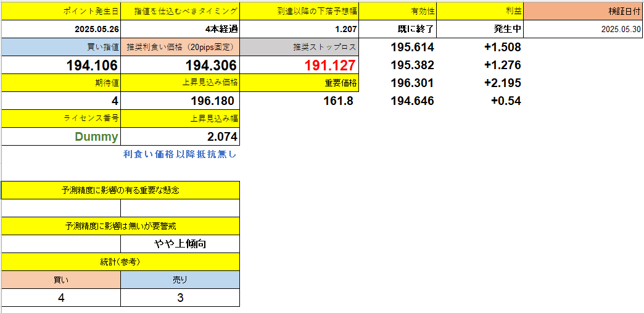Click the value 161.8
Viewport: 644px width, 313px height.
(339, 101)
